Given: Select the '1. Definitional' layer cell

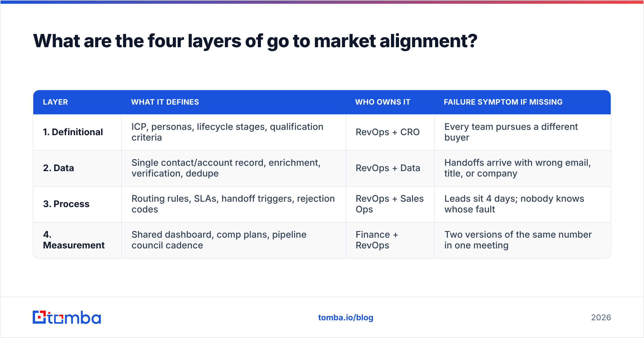Looking at the screenshot, I should [77, 132].
